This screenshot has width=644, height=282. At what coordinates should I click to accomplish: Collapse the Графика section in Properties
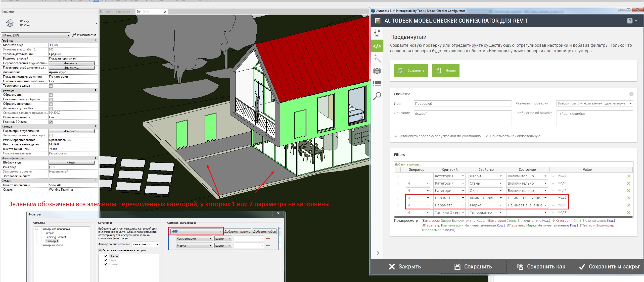pyautogui.click(x=96, y=41)
